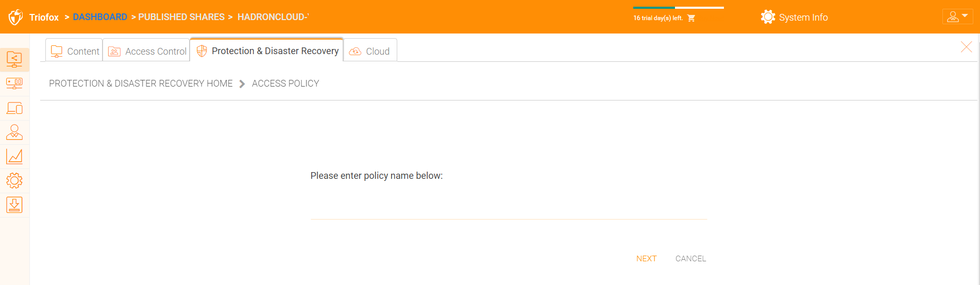Screen dimensions: 980x285
Task: Switch to the Cloud tab
Action: [370, 51]
